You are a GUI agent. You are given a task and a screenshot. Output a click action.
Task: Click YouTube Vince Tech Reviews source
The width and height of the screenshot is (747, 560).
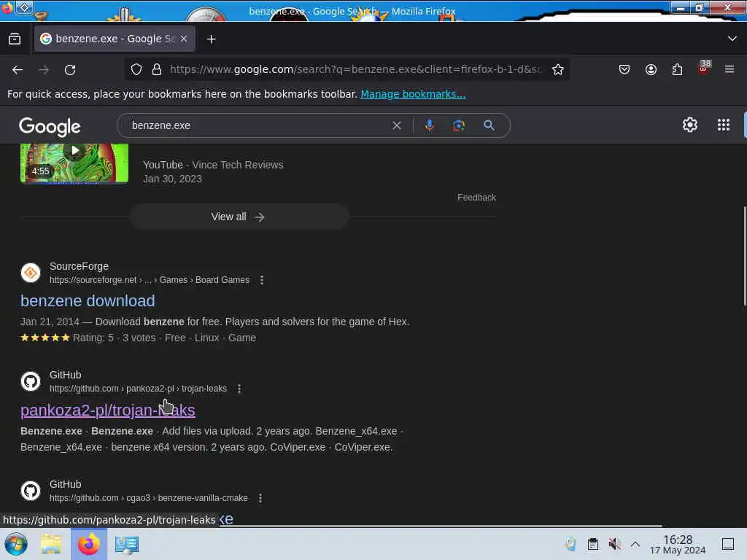(213, 165)
